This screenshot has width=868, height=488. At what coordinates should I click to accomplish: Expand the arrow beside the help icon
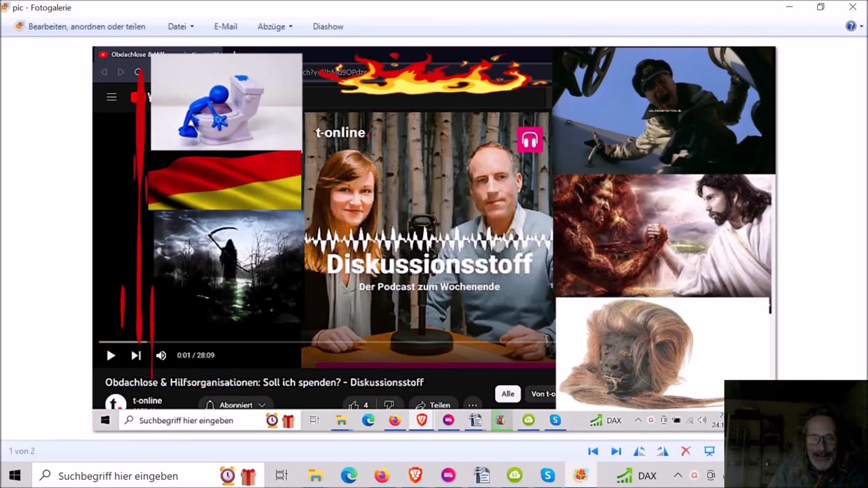coord(861,26)
